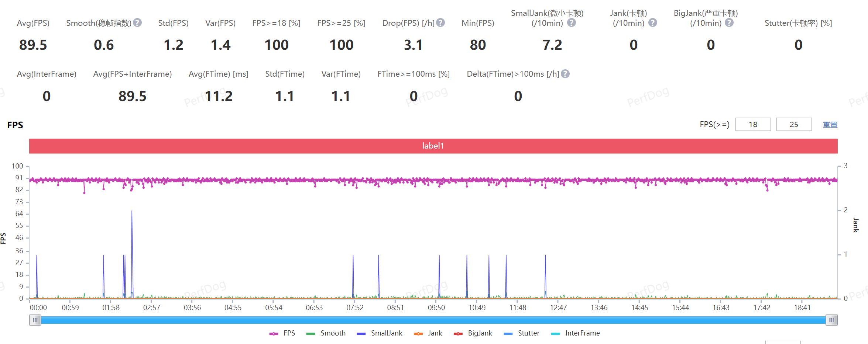
Task: Click the FPS threshold field showing 18
Action: click(x=753, y=125)
